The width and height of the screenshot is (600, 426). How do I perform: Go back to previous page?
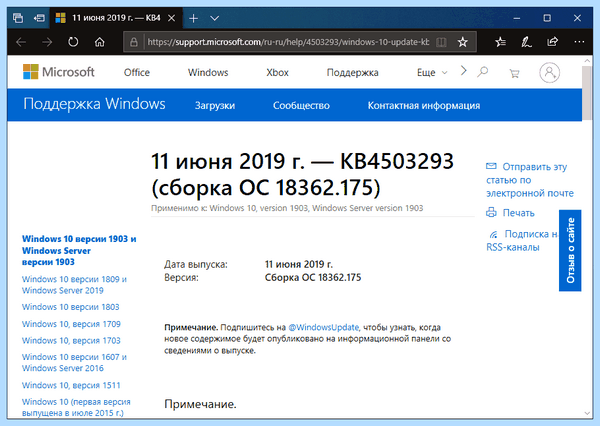21,42
